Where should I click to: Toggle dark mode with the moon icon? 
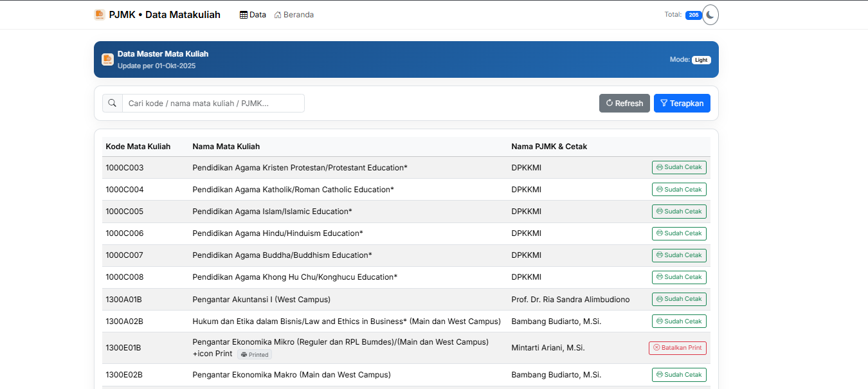(710, 15)
